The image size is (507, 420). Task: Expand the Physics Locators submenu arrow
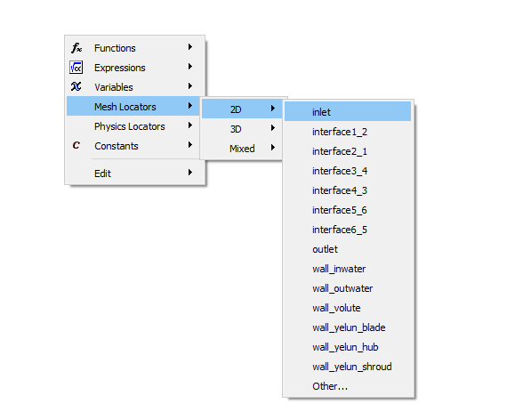tap(190, 125)
